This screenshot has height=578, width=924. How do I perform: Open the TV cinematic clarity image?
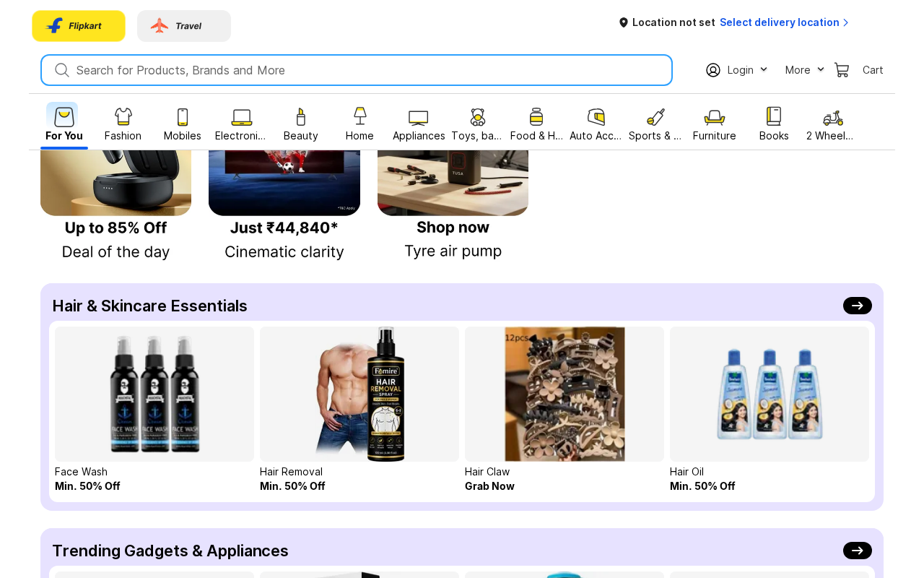pos(284,183)
